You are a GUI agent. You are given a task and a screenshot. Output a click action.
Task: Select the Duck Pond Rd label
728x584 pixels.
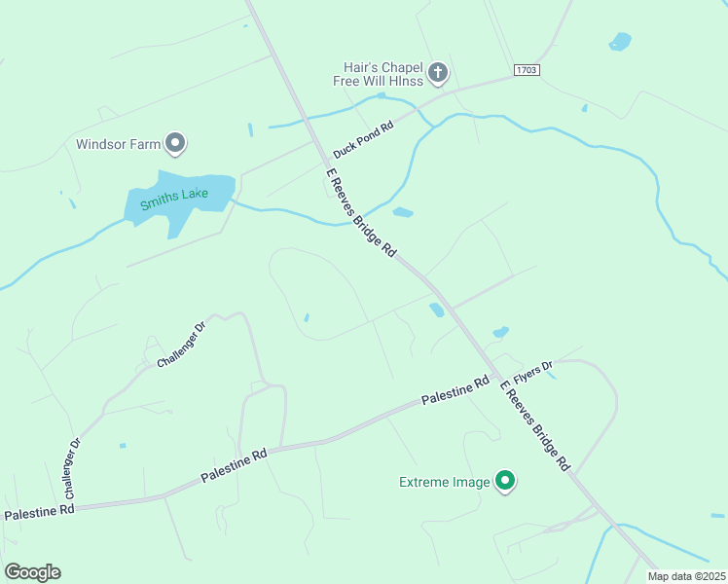pyautogui.click(x=364, y=139)
